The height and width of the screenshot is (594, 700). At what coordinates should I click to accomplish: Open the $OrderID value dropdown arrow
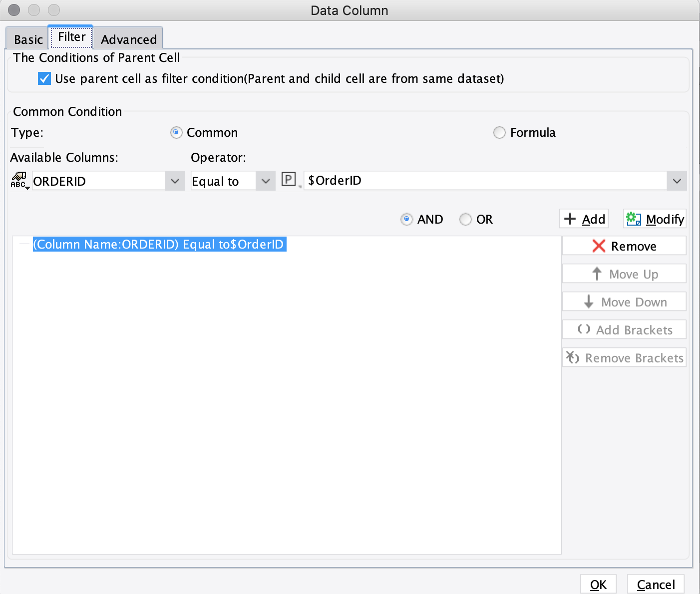677,181
